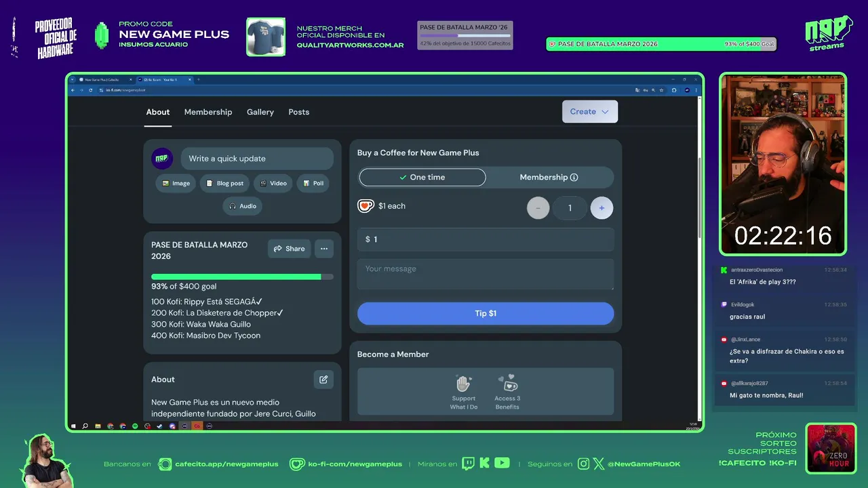Screen dimensions: 868x488
Task: Increase coffee quantity with plus
Action: pyautogui.click(x=601, y=208)
